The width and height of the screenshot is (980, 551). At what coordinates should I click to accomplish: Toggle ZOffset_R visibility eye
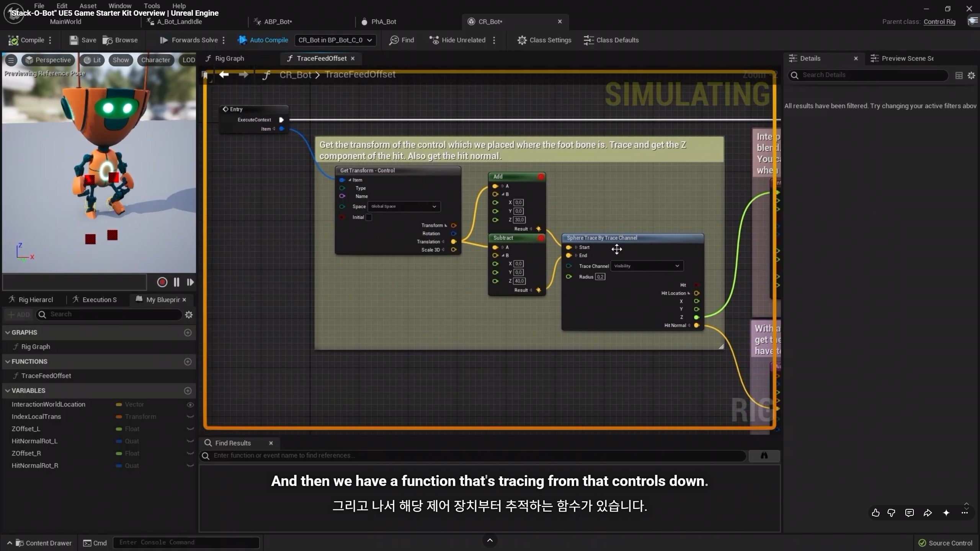pyautogui.click(x=190, y=453)
